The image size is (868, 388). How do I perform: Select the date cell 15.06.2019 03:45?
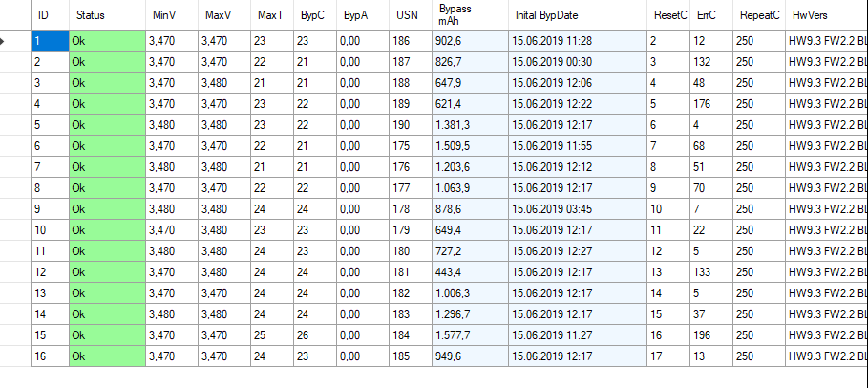click(576, 209)
